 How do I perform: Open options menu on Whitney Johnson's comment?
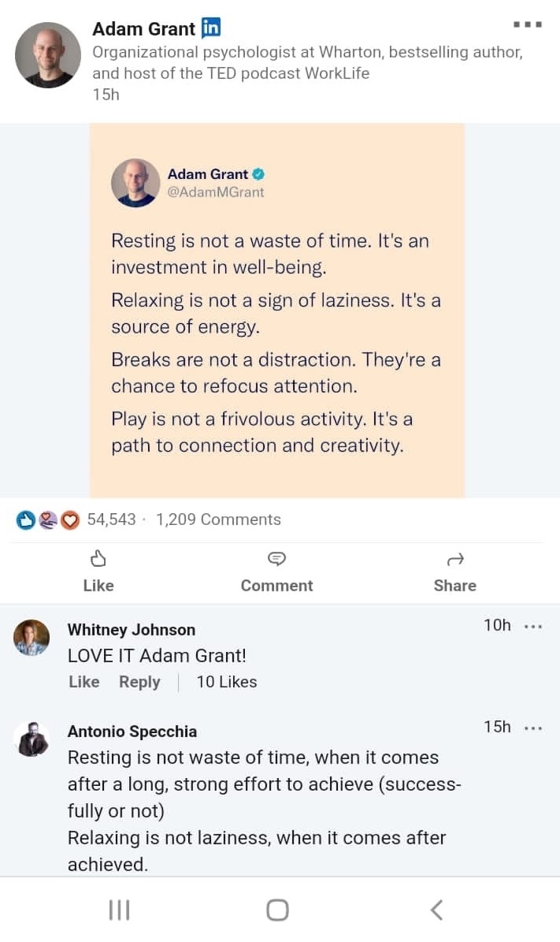pos(533,627)
